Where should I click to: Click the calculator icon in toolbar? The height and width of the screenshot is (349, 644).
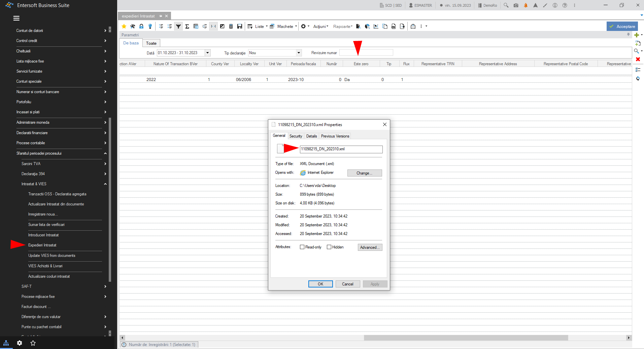pos(231,26)
